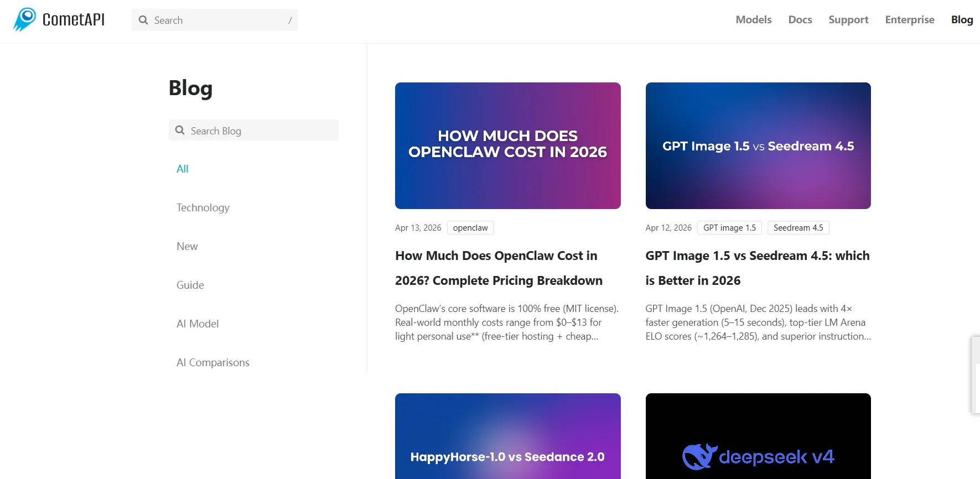Click the OpenClaw's core software excerpt
Viewport: 980px width, 479px height.
pos(507,322)
